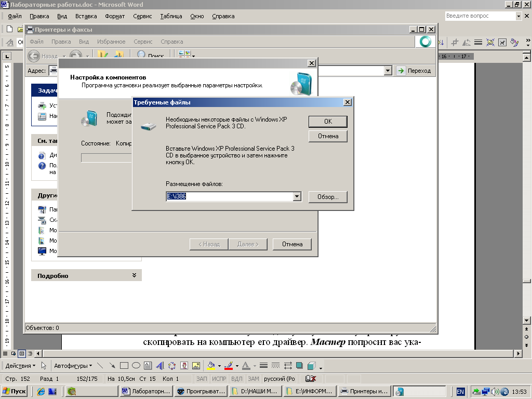The width and height of the screenshot is (532, 399).
Task: Switch to Web layout view button
Action: point(14,353)
